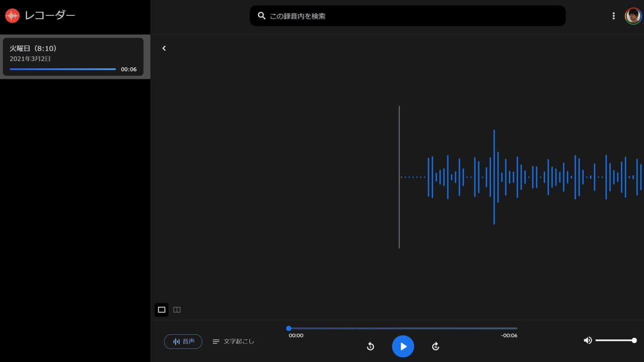644x362 pixels.
Task: Switch to the 文字起こし transcript tab
Action: click(233, 341)
